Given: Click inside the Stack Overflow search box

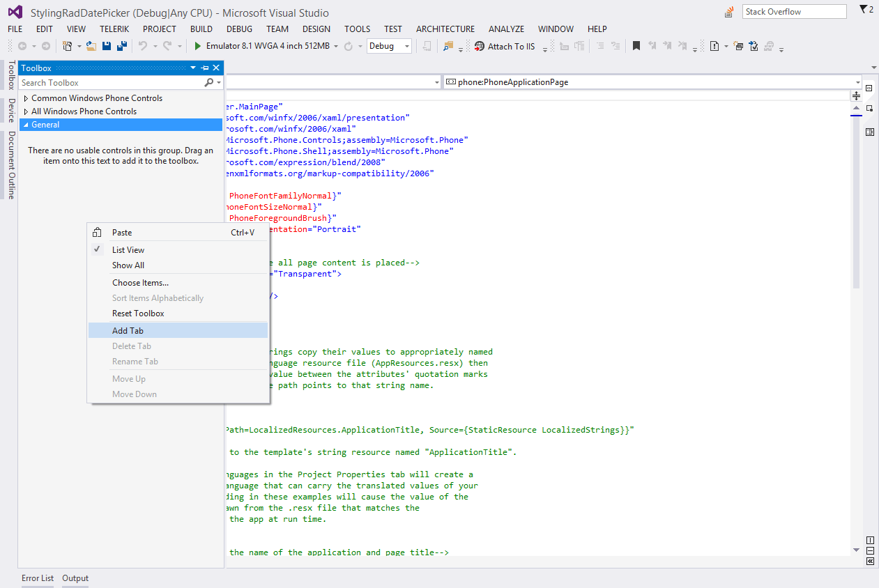Looking at the screenshot, I should (793, 11).
